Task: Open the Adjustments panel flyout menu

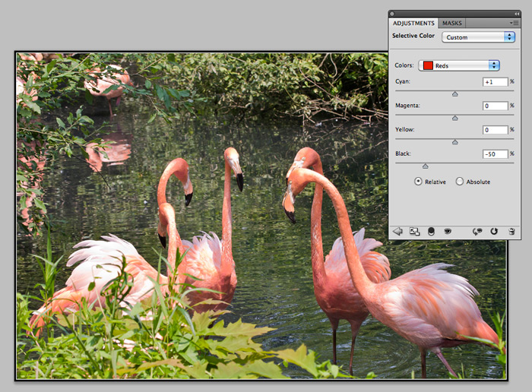Action: [515, 24]
